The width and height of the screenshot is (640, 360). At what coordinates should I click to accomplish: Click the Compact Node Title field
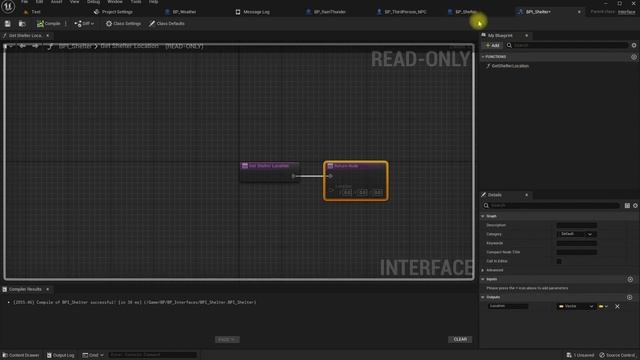576,252
